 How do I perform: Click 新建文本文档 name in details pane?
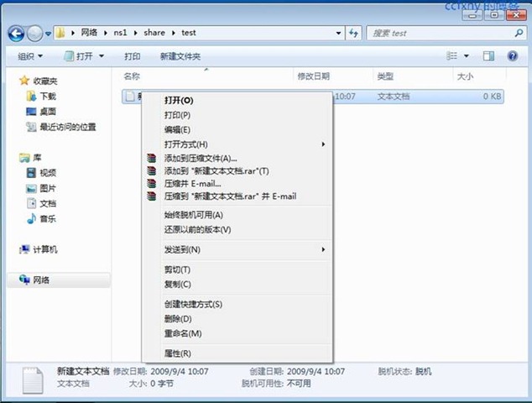point(83,371)
